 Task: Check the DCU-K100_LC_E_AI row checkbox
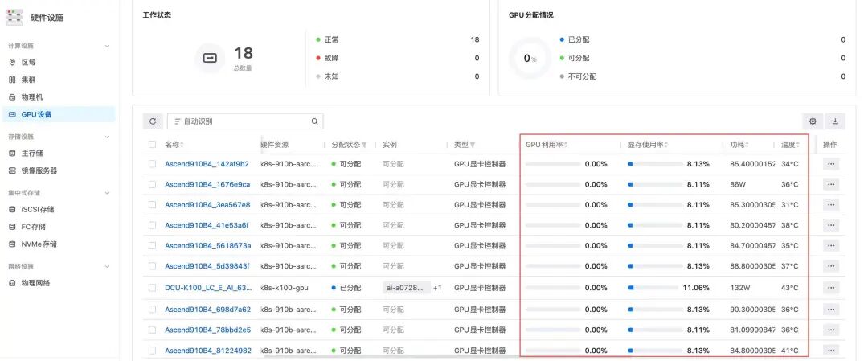[152, 288]
